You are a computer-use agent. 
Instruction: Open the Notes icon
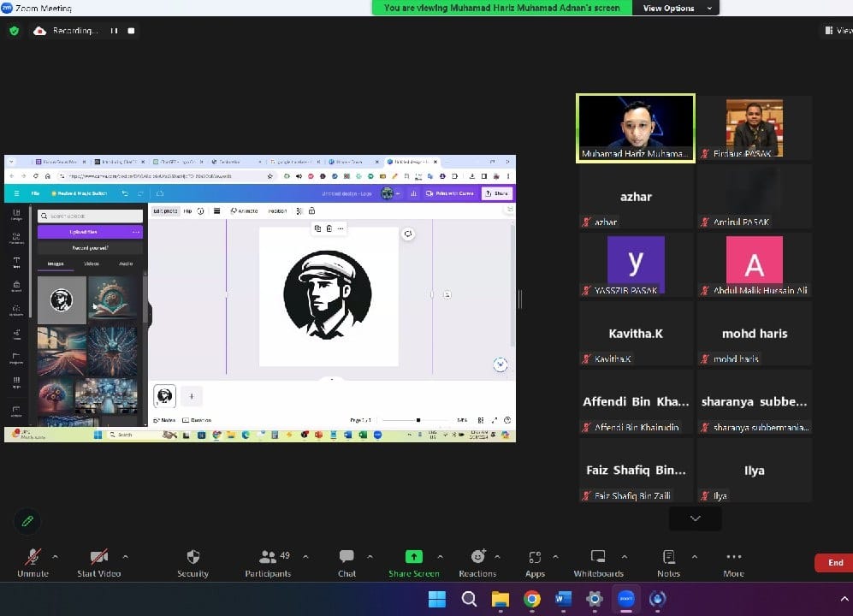tap(668, 557)
